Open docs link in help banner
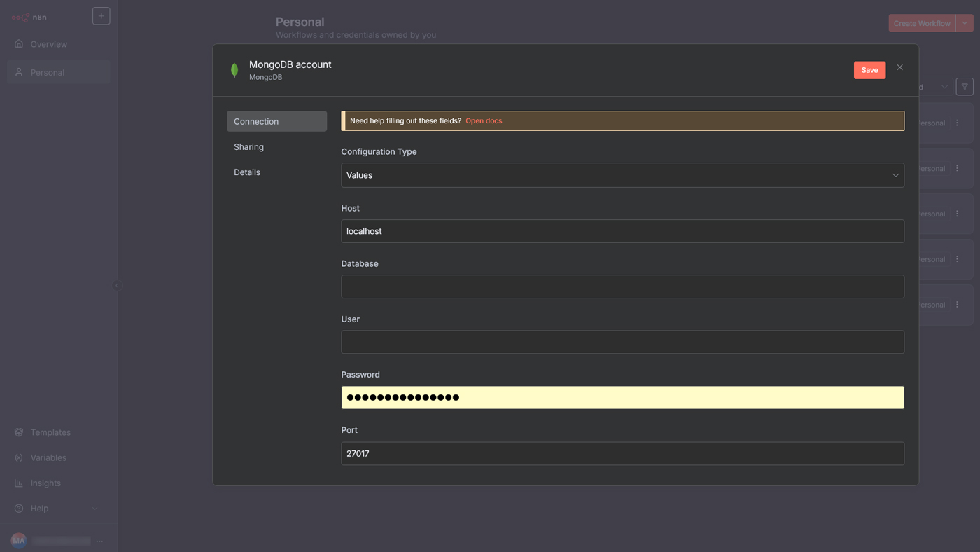The width and height of the screenshot is (980, 552). point(484,121)
